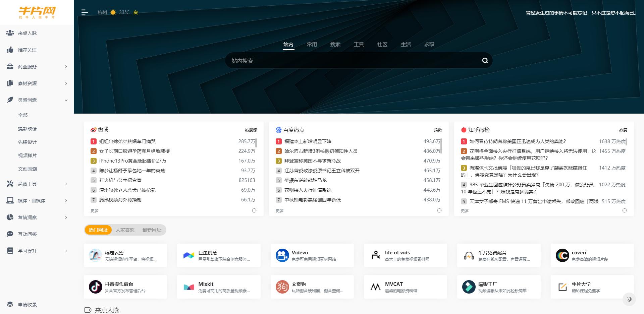644x314 pixels.
Task: Switch to the 常用 search tab
Action: (311, 44)
